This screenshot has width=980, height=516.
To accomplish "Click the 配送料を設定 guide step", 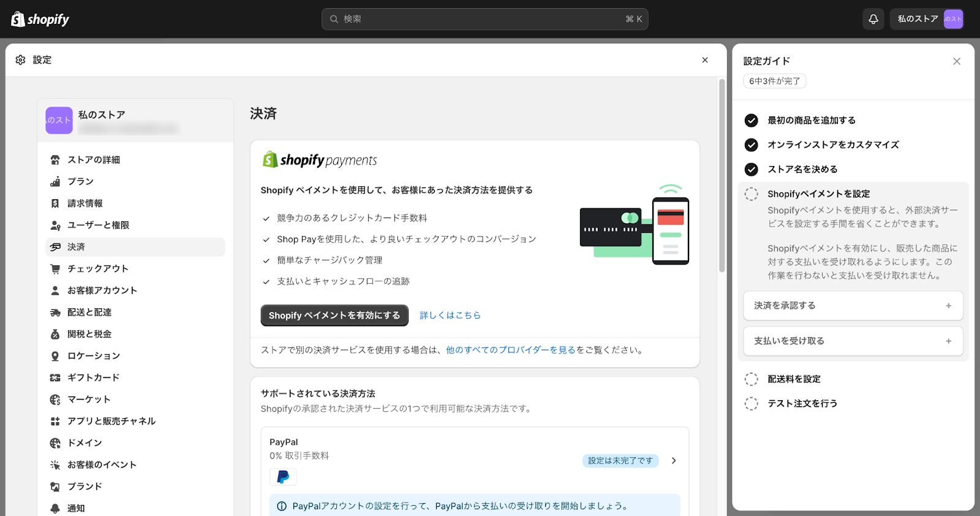I will pos(794,379).
